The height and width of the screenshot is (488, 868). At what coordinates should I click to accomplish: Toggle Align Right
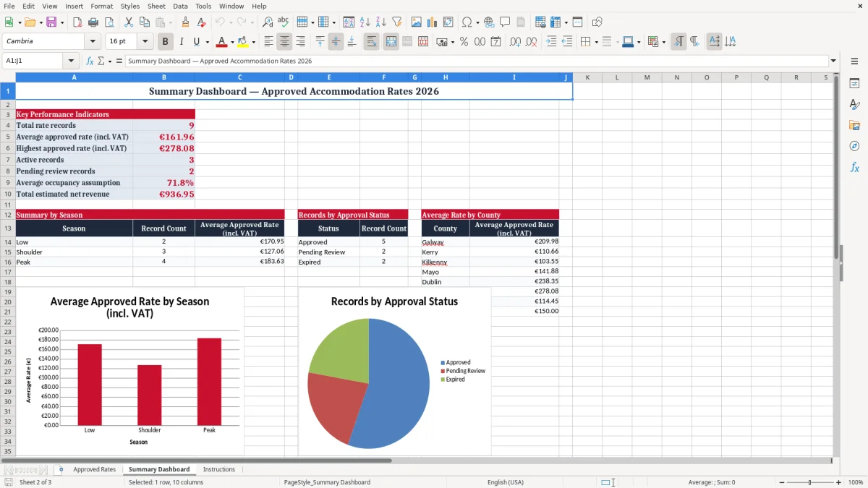[300, 42]
